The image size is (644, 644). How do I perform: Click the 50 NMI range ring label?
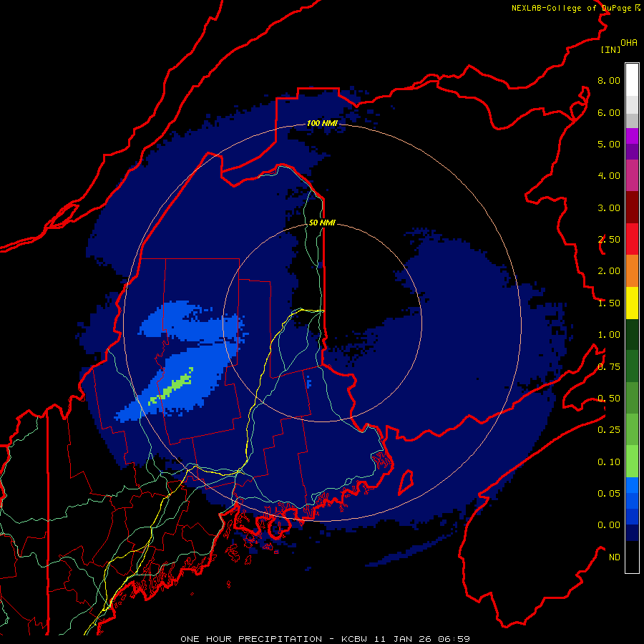point(322,223)
